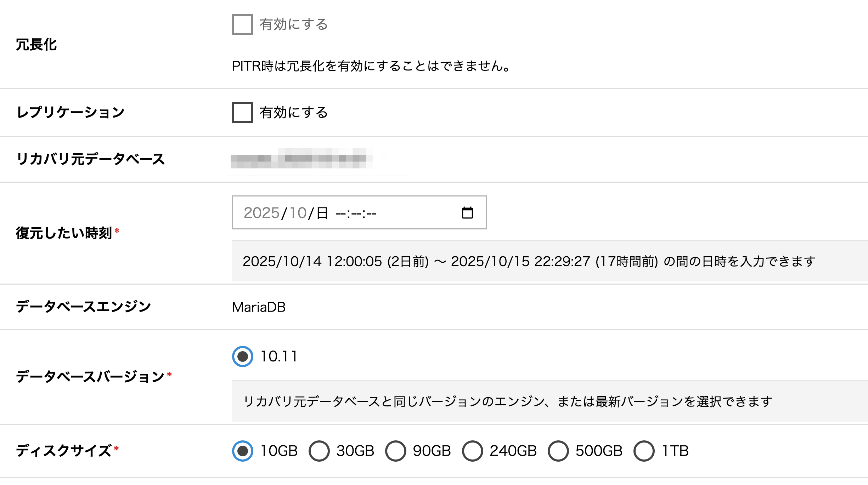
Task: Click the day placeholder 日 in datetime field
Action: (x=322, y=213)
